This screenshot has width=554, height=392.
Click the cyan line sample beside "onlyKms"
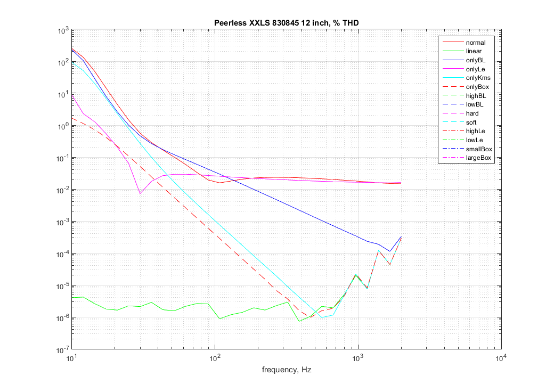click(453, 78)
